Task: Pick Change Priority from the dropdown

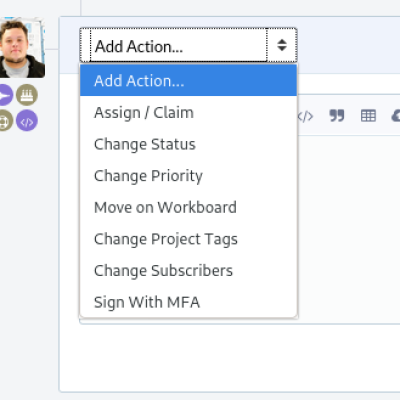Action: pyautogui.click(x=188, y=176)
